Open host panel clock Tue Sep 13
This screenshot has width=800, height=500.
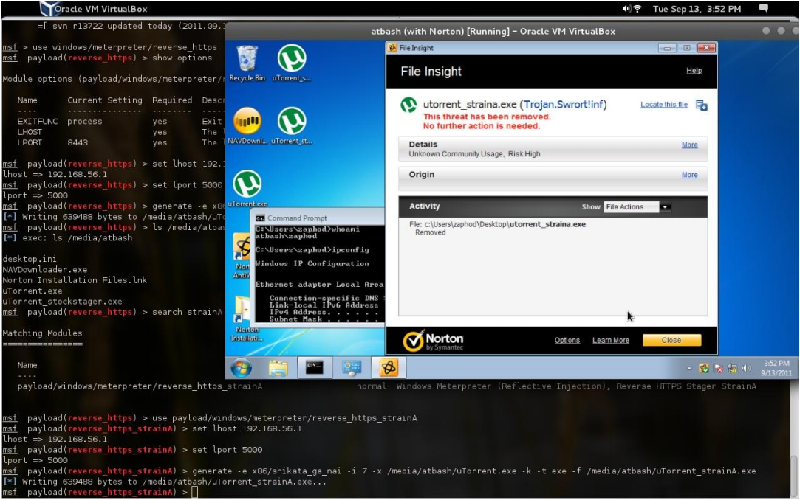[697, 9]
